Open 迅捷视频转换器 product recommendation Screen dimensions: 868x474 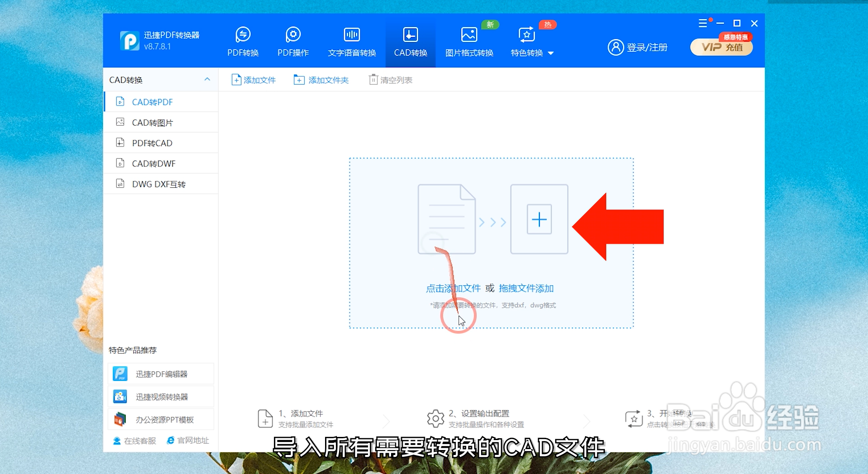coord(161,397)
